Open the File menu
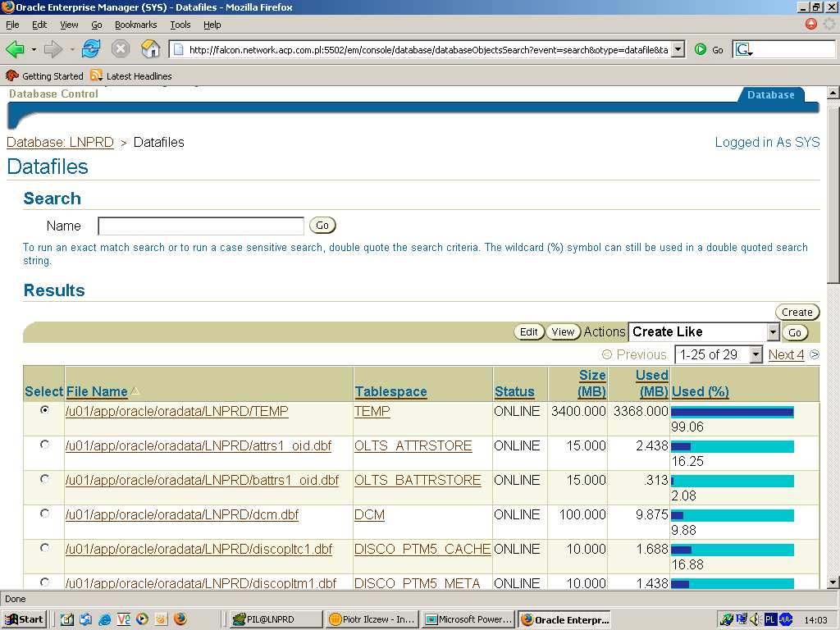Screen dimensions: 840x630 point(12,25)
